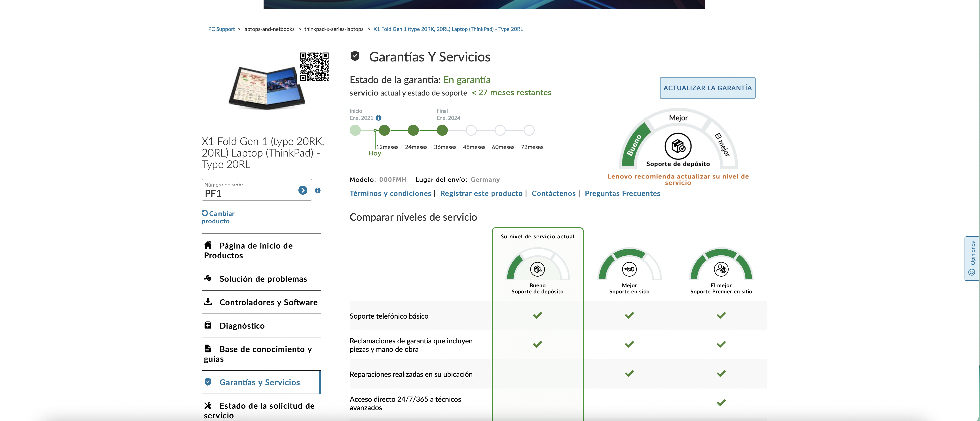Click the 48meses timeline circle

471,130
